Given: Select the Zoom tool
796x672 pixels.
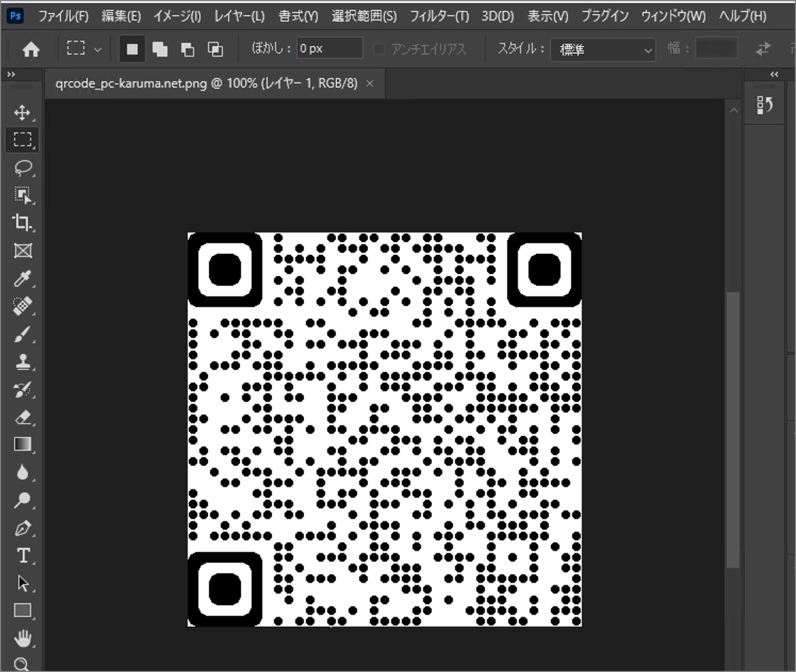Looking at the screenshot, I should point(22,664).
